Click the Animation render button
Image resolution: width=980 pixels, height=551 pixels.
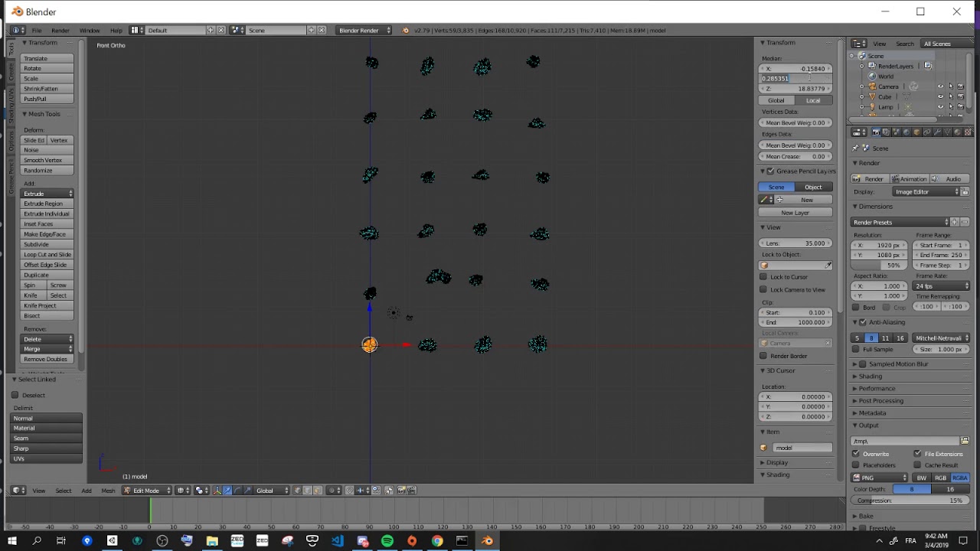tap(908, 179)
